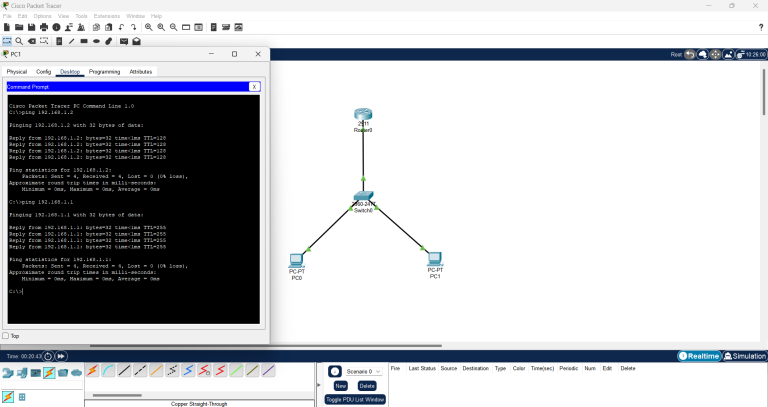Screen dimensions: 768x407
Task: Click the cable list horizontal scrollbar
Action: [117, 395]
